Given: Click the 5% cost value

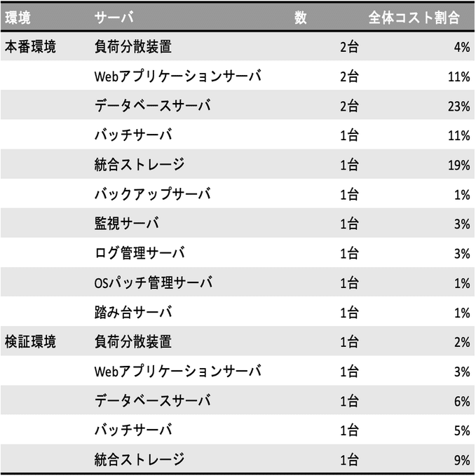Looking at the screenshot, I should (x=463, y=430).
